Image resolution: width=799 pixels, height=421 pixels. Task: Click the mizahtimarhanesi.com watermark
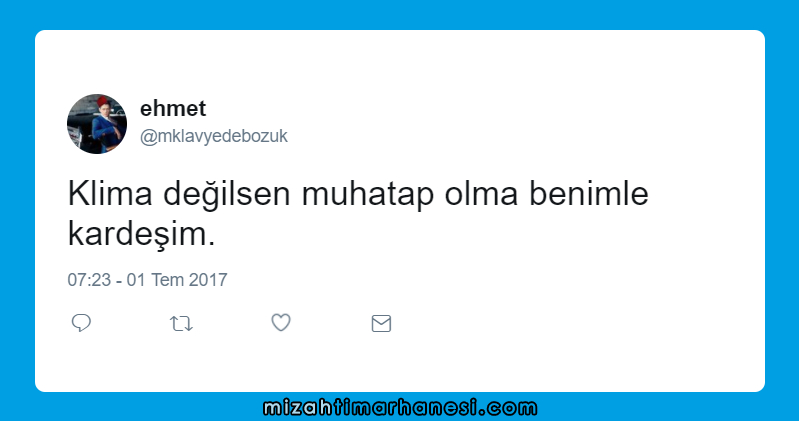coord(400,408)
